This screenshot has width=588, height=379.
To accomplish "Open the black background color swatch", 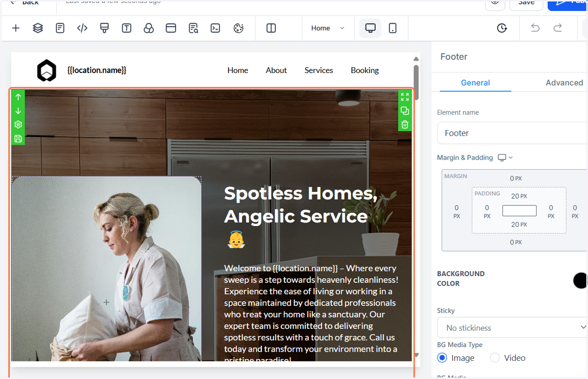I will 580,280.
